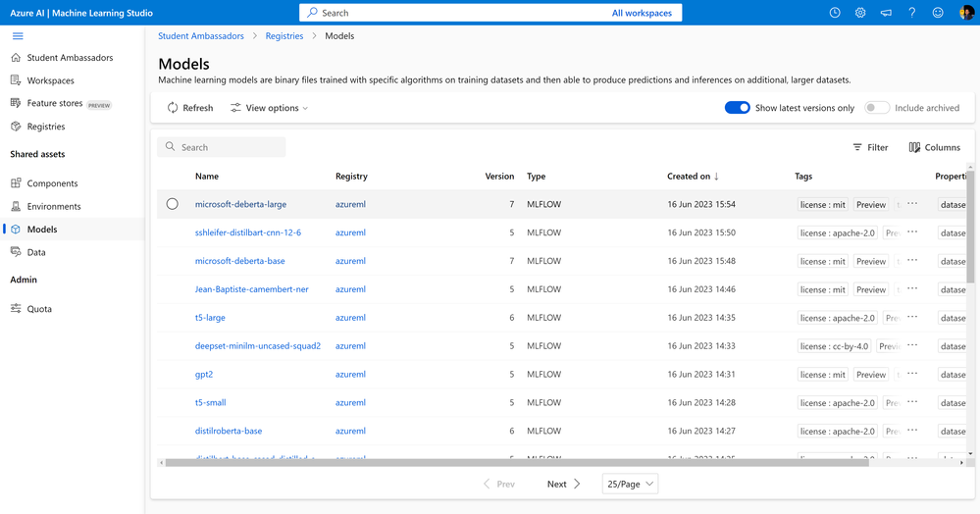Open gpt2 model link
Image resolution: width=980 pixels, height=514 pixels.
(204, 374)
